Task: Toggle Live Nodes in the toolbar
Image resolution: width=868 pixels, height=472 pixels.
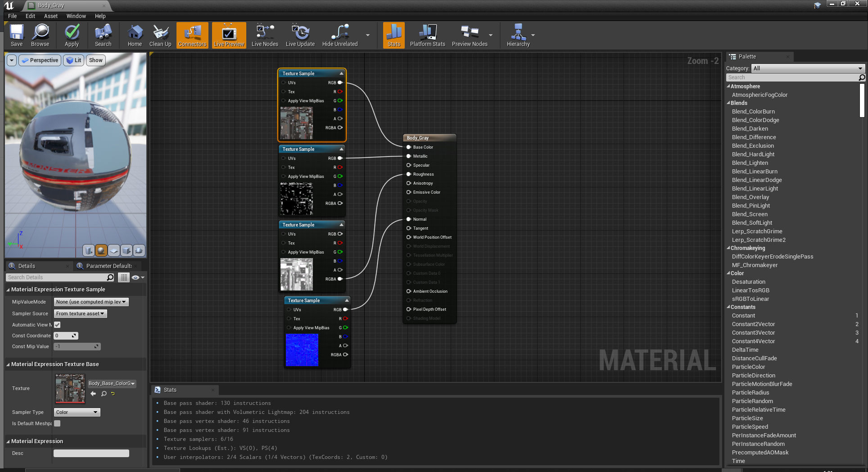Action: pyautogui.click(x=265, y=35)
